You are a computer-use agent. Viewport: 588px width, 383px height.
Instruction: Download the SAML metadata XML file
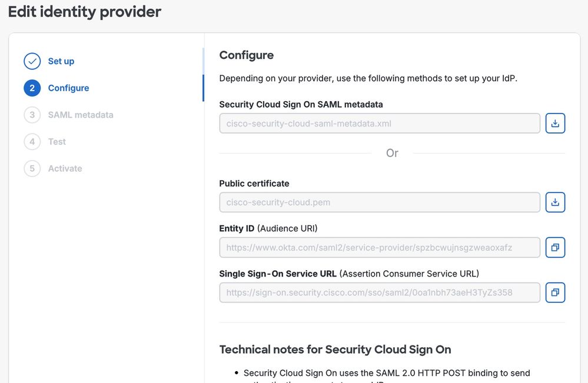pyautogui.click(x=555, y=124)
